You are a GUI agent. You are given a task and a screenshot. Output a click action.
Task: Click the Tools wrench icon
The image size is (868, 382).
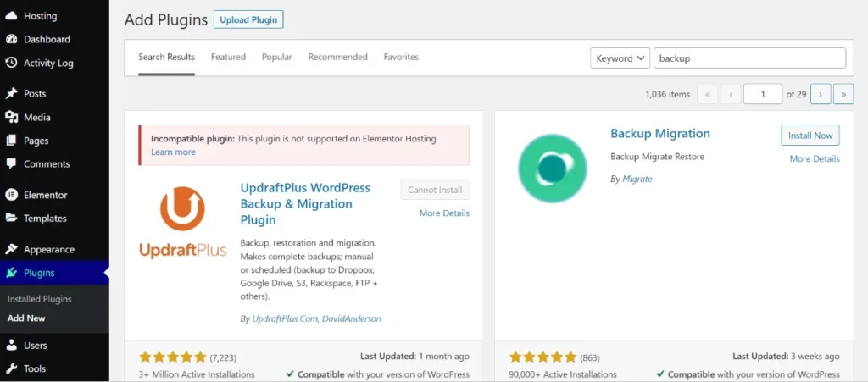tap(11, 368)
